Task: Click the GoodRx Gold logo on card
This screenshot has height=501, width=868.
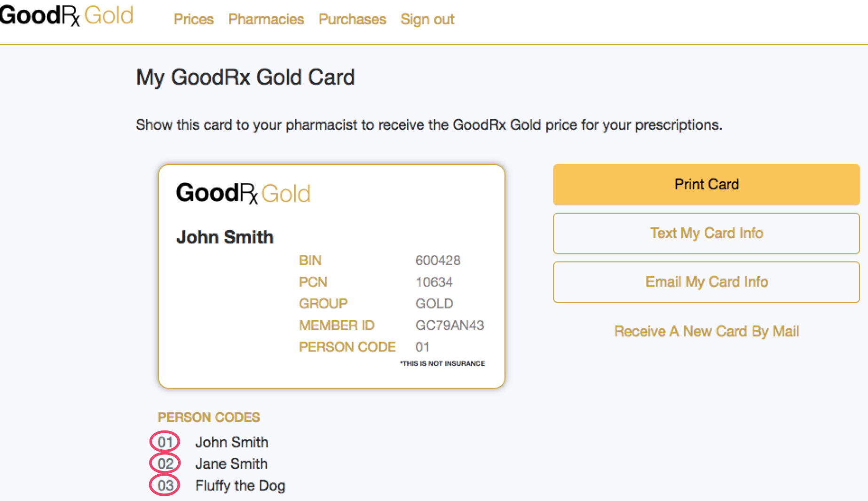Action: tap(243, 193)
